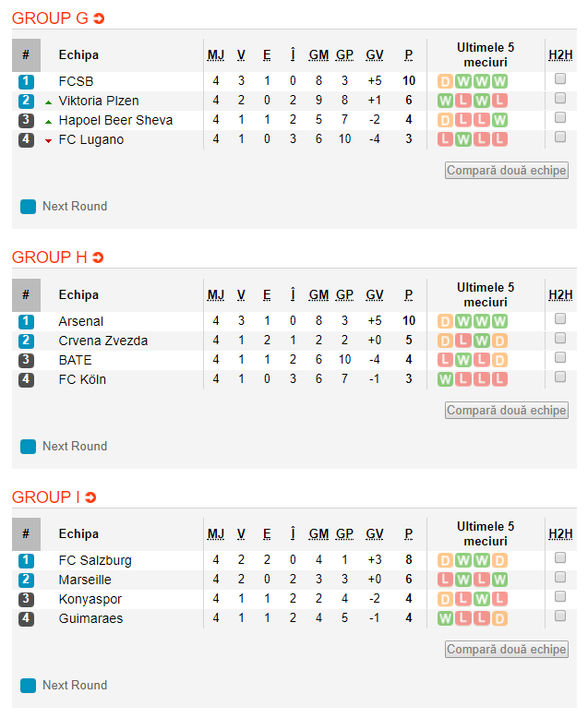Image resolution: width=588 pixels, height=718 pixels.
Task: Tick the H2H checkbox for FCSB
Action: point(559,79)
